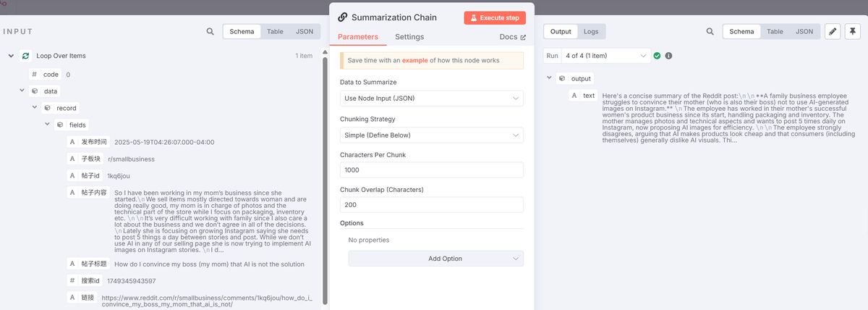Open the Data to Summarize dropdown
The image size is (868, 310).
432,99
